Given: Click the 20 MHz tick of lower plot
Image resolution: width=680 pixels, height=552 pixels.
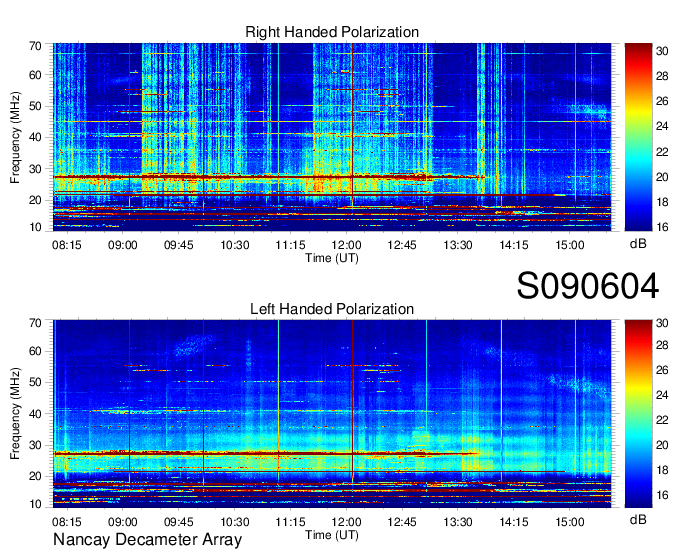Looking at the screenshot, I should pos(35,477).
